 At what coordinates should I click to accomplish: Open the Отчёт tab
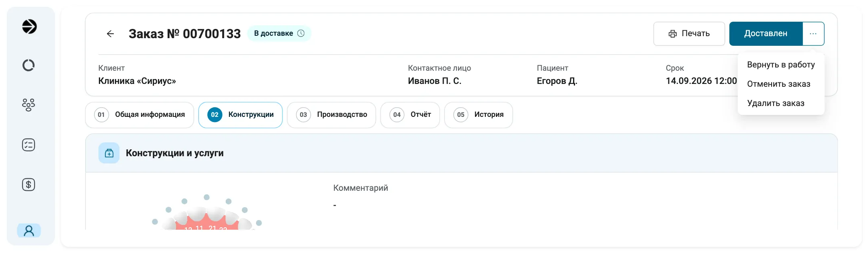pos(410,115)
